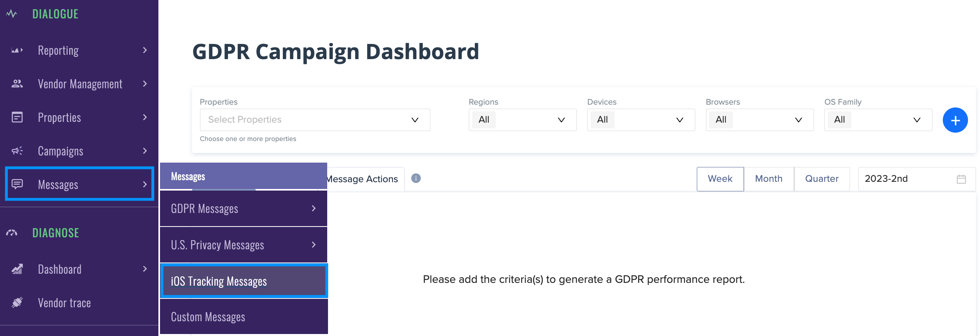Screen dimensions: 980x336
Task: Click the Campaigns megaphone icon
Action: 17,151
